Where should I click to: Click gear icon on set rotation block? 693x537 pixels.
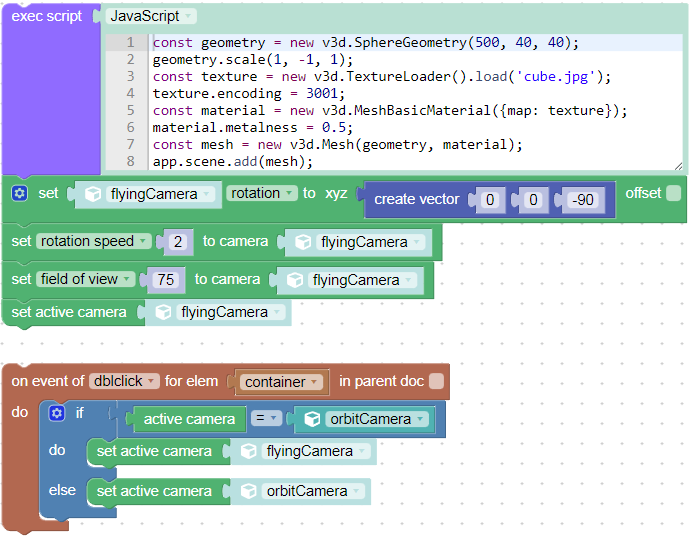click(19, 193)
